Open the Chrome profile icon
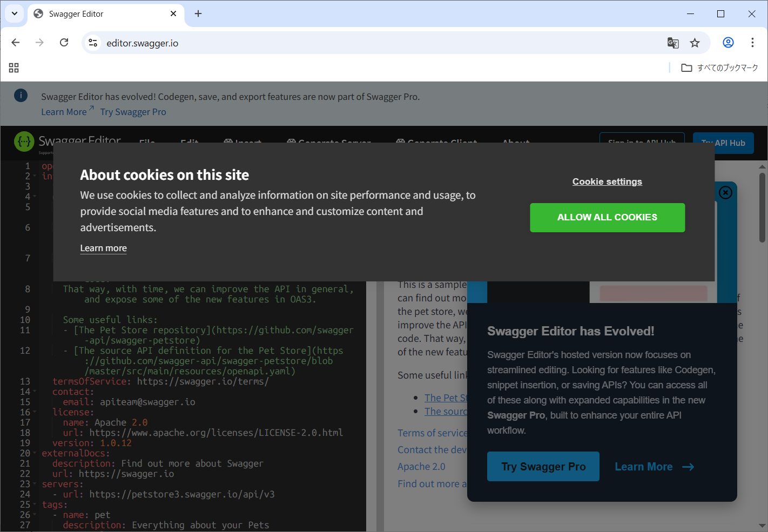 click(x=728, y=43)
